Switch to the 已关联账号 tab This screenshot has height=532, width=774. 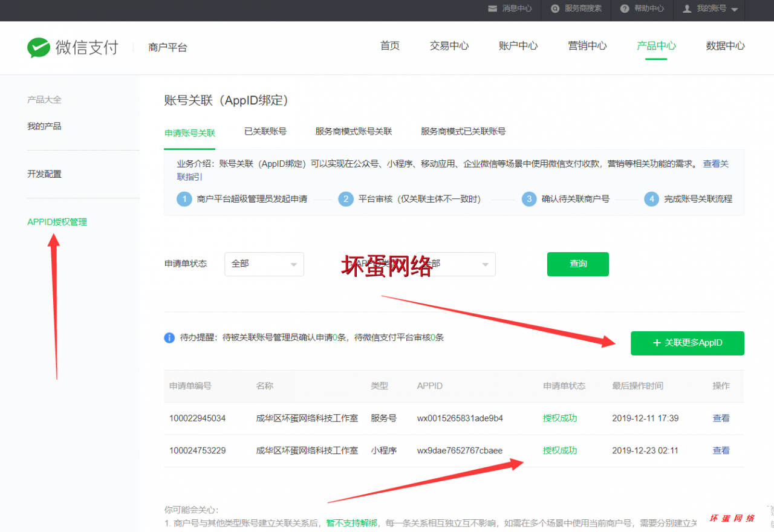(265, 131)
